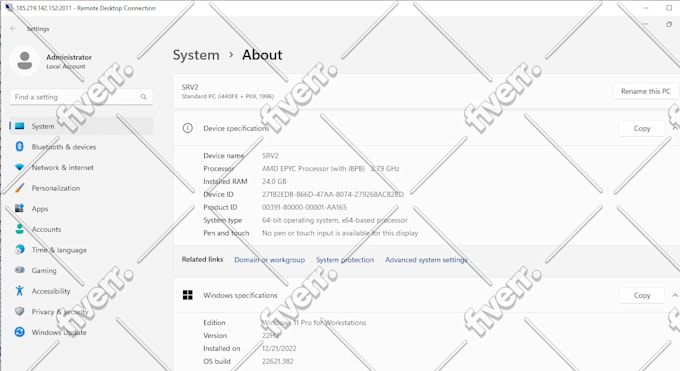Viewport: 680px width, 371px height.
Task: Click the Device specifications info icon
Action: (188, 128)
